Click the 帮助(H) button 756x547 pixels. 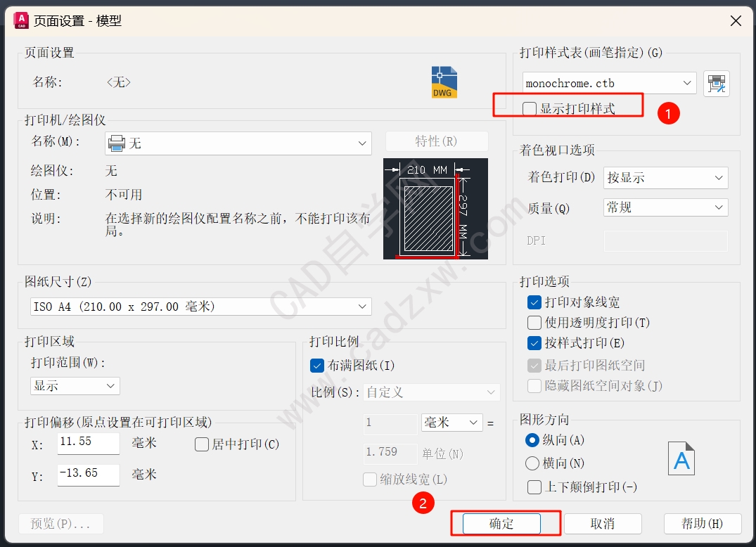coord(702,524)
